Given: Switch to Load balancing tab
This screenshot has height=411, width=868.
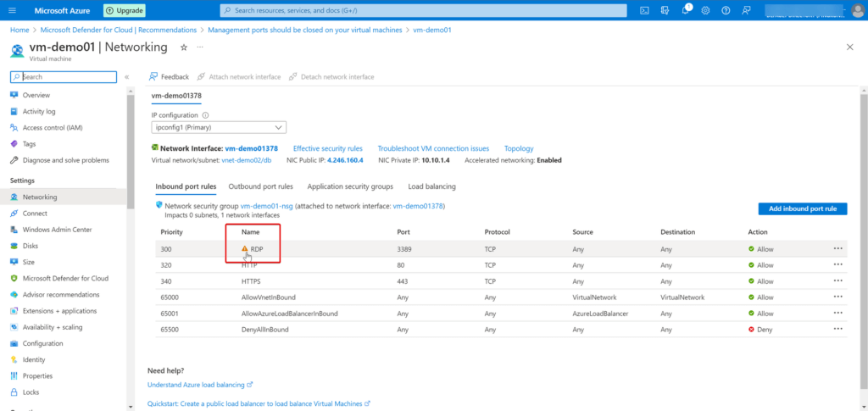Looking at the screenshot, I should click(x=431, y=187).
